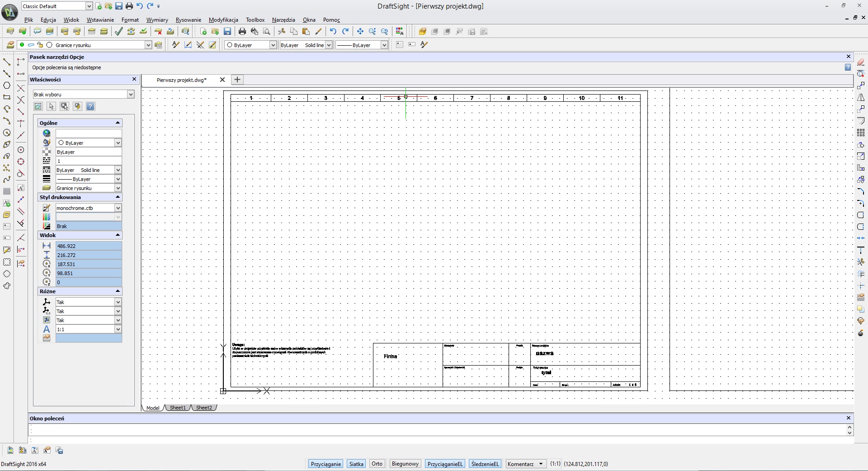Image resolution: width=868 pixels, height=471 pixels.
Task: Open the Plik menu
Action: coord(29,20)
